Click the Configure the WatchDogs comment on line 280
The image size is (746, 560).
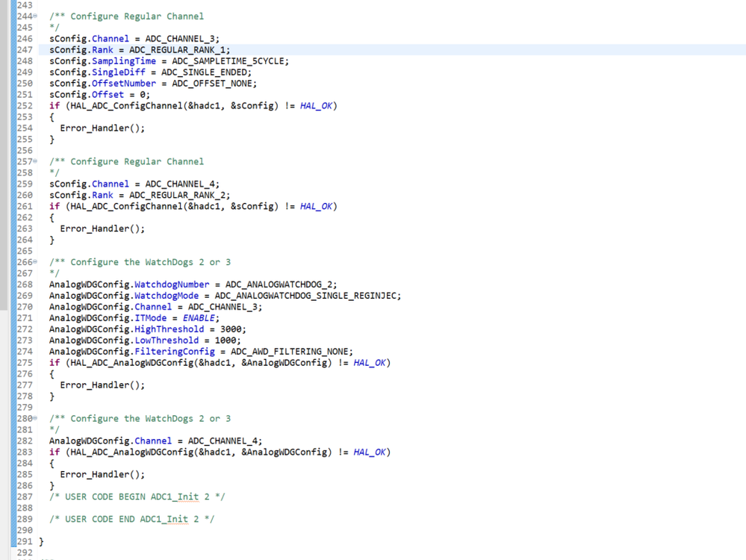(140, 419)
